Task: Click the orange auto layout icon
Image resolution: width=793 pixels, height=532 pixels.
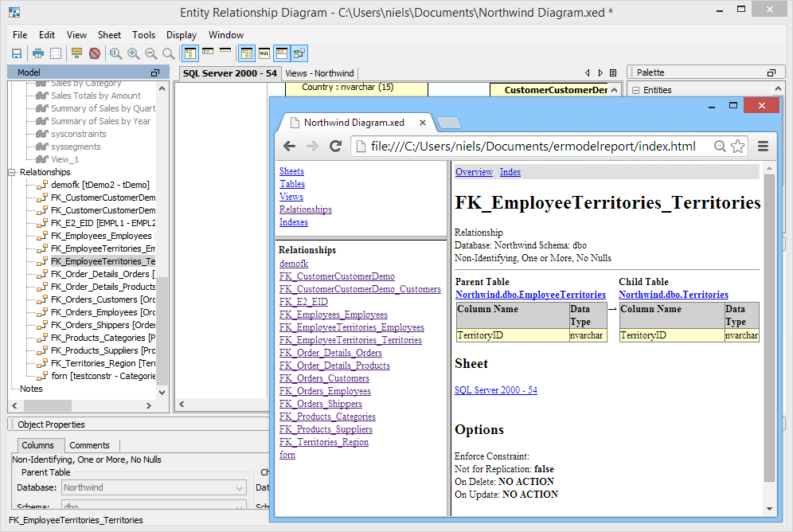Action: pos(77,53)
